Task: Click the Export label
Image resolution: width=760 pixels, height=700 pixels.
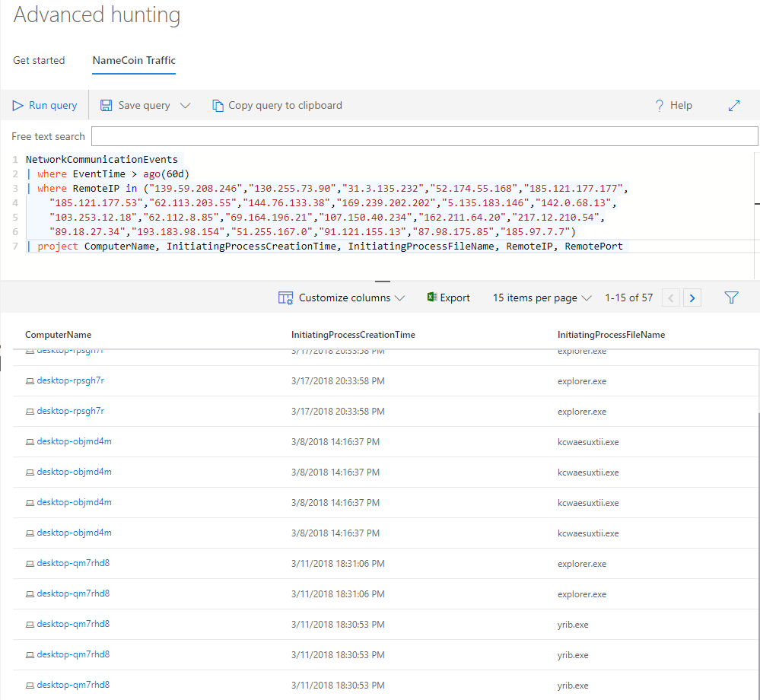Action: point(455,297)
